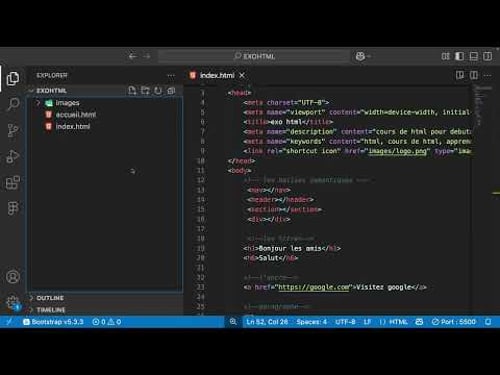Close the index.html tab
Viewport: 500px width, 375px height.
242,75
